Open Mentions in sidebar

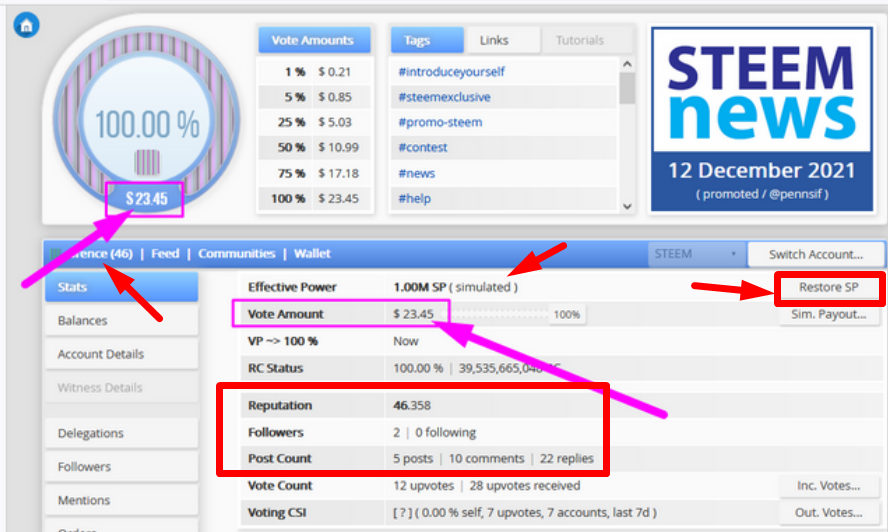point(122,500)
